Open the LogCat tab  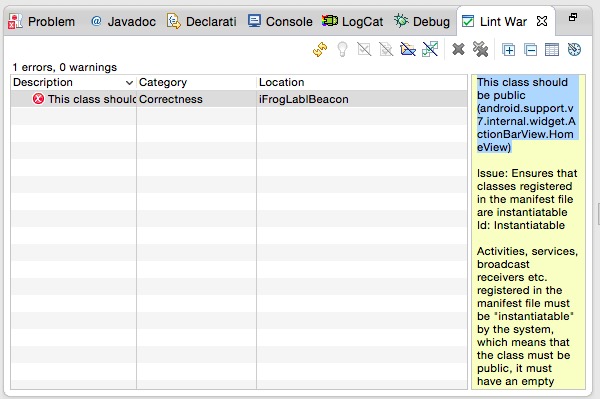pyautogui.click(x=352, y=21)
